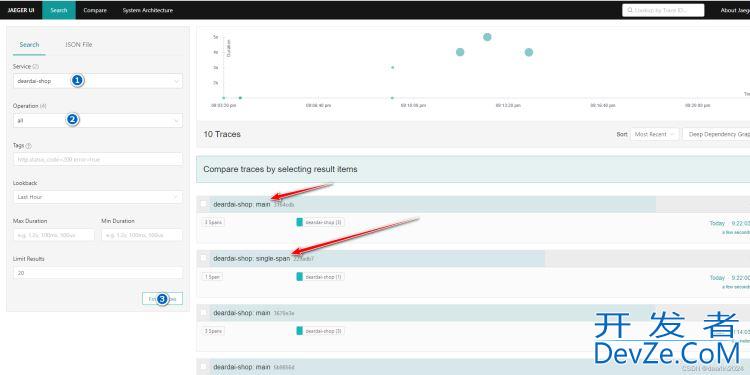The height and width of the screenshot is (375, 750).
Task: Open the Deep Dependency Graph
Action: click(716, 134)
